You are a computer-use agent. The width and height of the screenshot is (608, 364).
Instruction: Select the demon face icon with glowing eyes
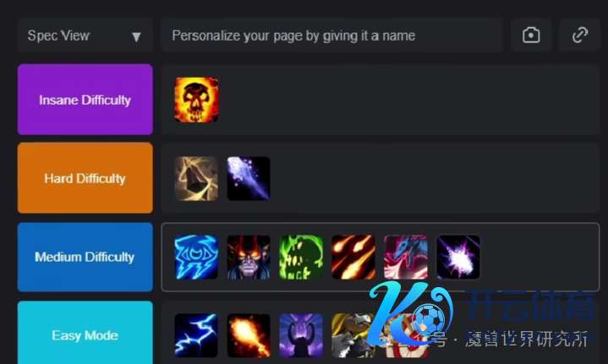pyautogui.click(x=249, y=257)
